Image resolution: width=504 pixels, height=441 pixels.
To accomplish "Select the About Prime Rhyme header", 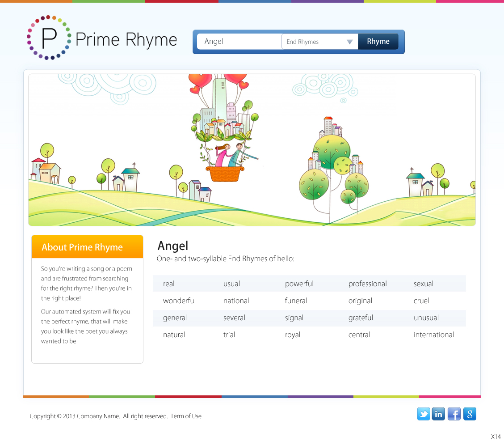I will point(82,247).
